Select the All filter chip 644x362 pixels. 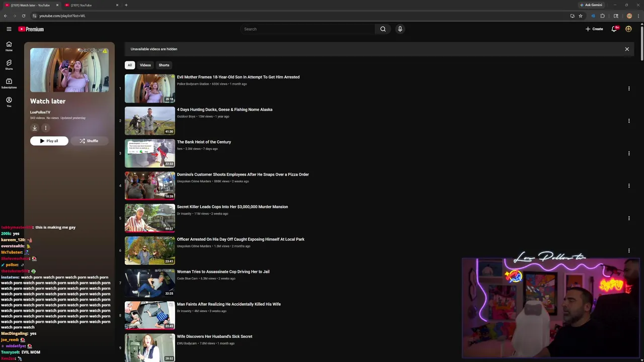[130, 65]
